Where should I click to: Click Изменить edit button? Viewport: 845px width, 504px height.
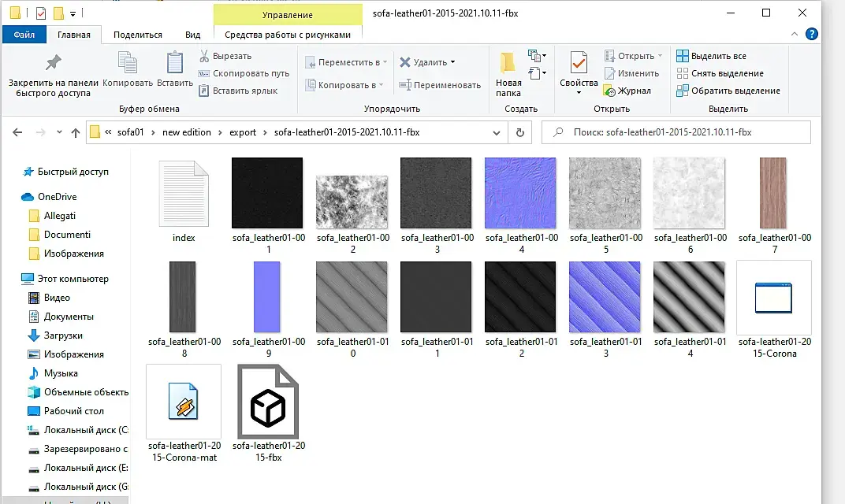pos(631,73)
